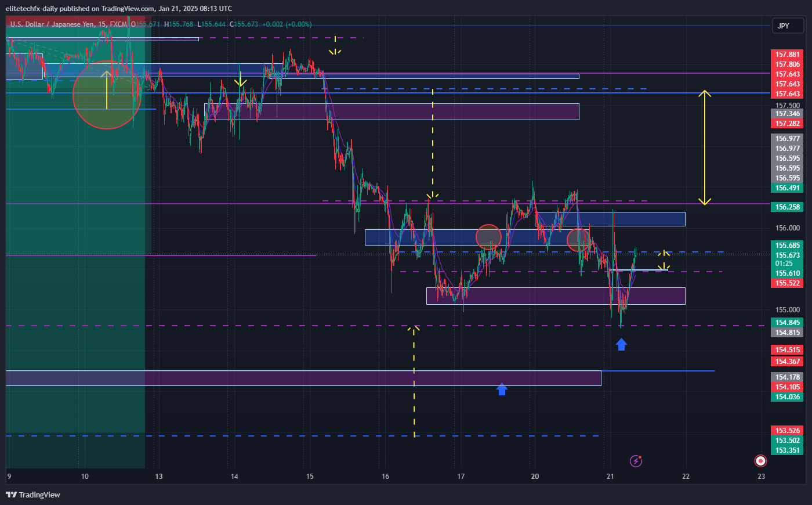This screenshot has width=812, height=505.
Task: Click date 23 on the time axis
Action: click(761, 477)
